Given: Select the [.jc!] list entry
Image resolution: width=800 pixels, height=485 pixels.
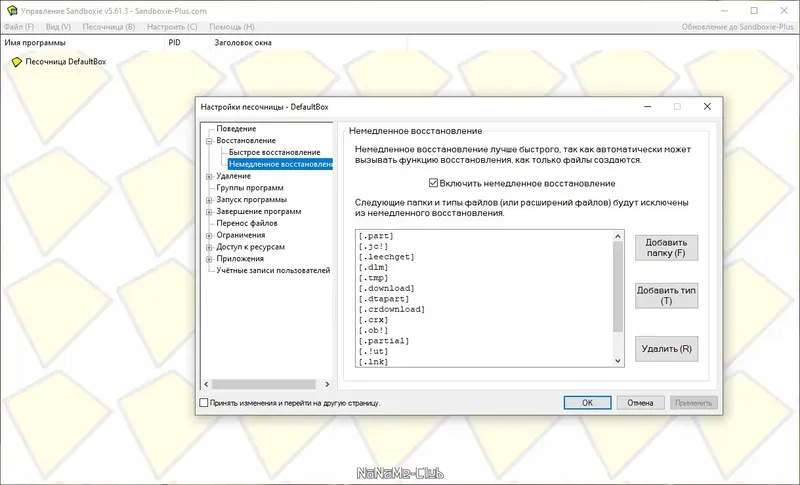Looking at the screenshot, I should [373, 246].
